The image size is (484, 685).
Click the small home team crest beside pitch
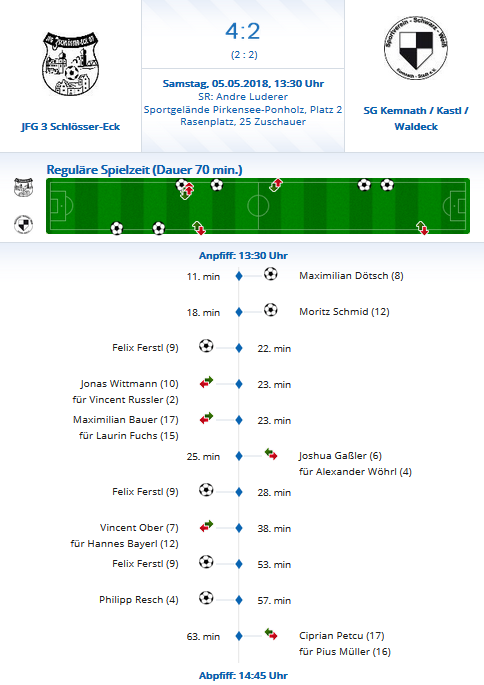coord(23,187)
